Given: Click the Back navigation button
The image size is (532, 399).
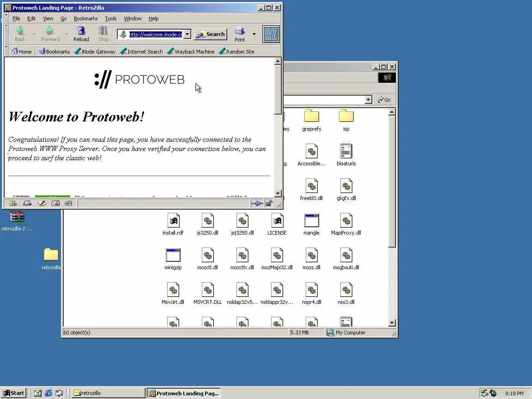Looking at the screenshot, I should (x=20, y=34).
